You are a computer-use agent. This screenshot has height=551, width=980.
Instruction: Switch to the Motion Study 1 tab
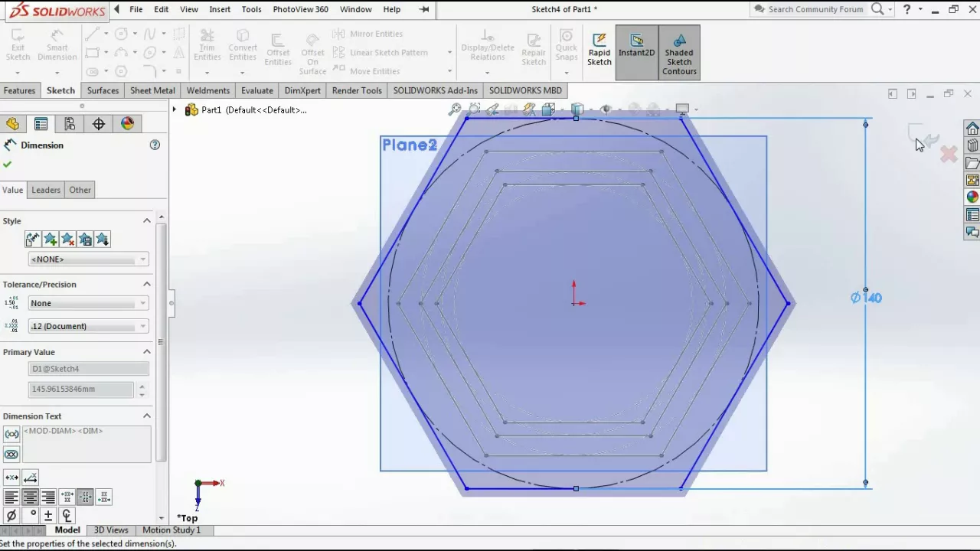pos(171,530)
